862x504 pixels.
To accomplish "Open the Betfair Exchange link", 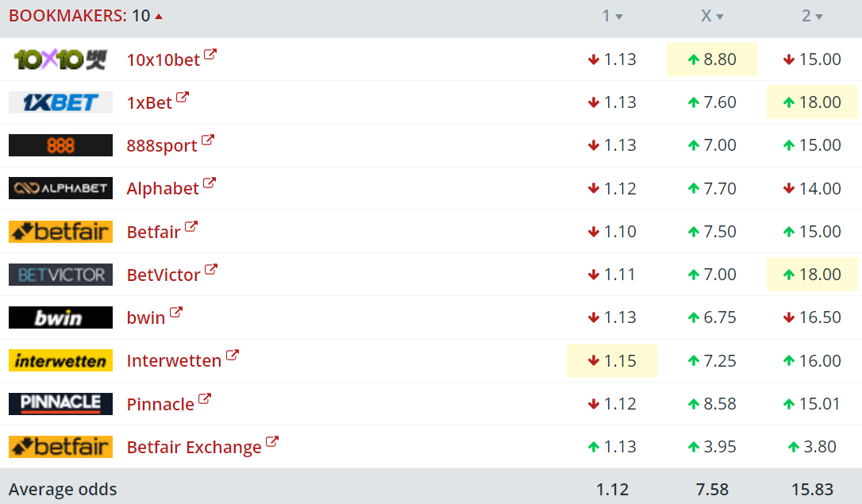I will (x=194, y=447).
